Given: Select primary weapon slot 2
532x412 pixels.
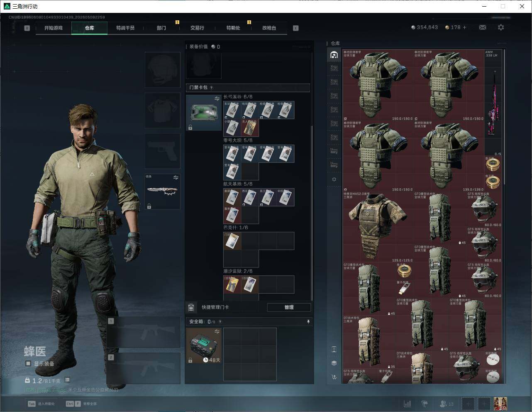Looking at the screenshot, I should coord(144,369).
